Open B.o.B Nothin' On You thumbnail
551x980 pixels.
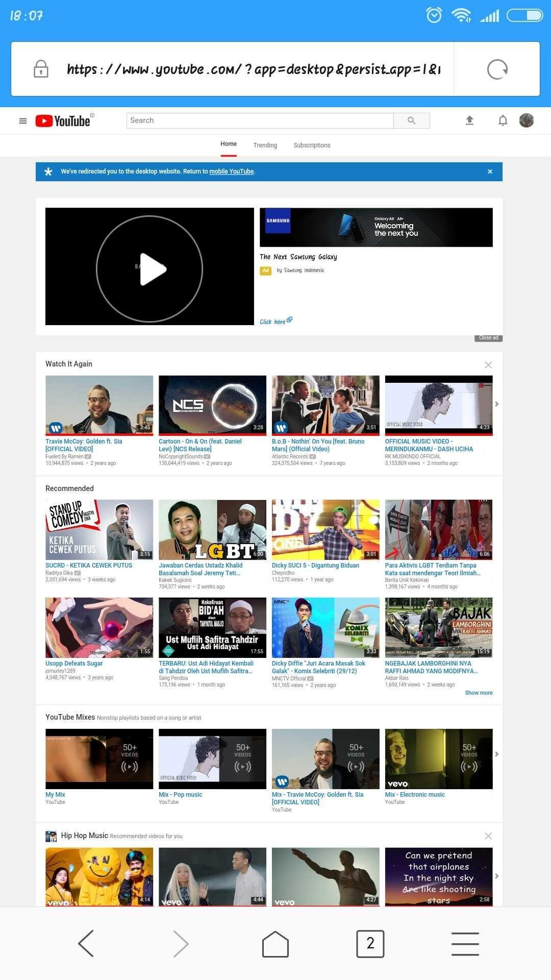coord(325,406)
